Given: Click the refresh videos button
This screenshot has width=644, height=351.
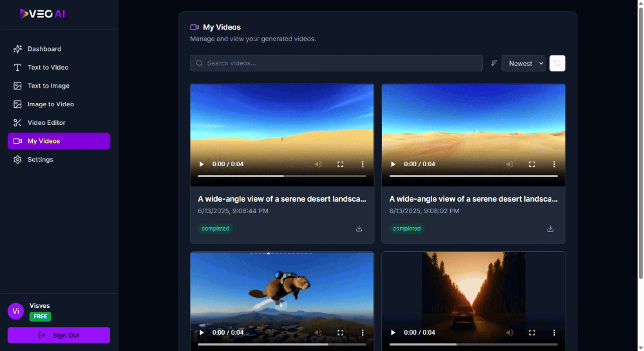Looking at the screenshot, I should [x=557, y=63].
